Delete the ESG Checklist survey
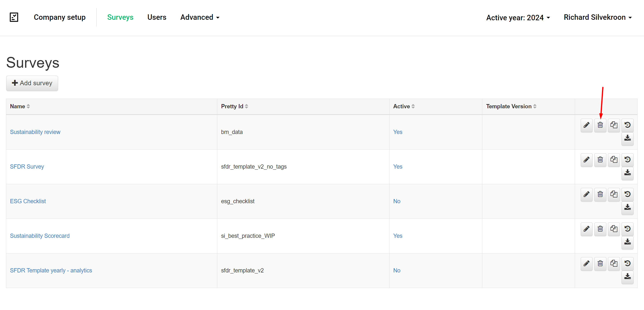 click(x=600, y=194)
